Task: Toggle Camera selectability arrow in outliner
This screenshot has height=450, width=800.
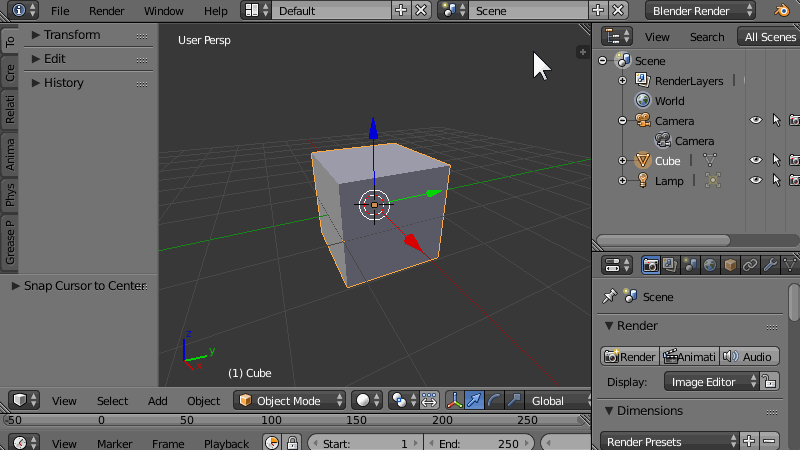Action: click(775, 120)
